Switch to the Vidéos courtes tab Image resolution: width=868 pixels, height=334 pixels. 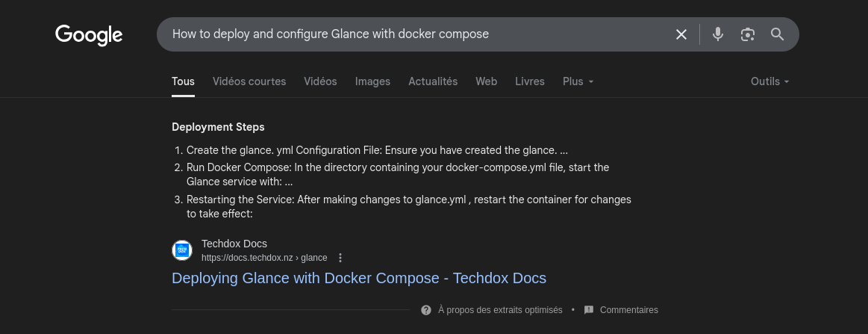pyautogui.click(x=249, y=81)
